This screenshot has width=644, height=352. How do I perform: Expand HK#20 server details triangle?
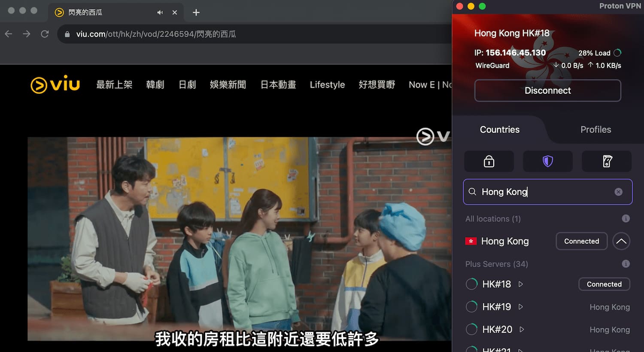(522, 329)
